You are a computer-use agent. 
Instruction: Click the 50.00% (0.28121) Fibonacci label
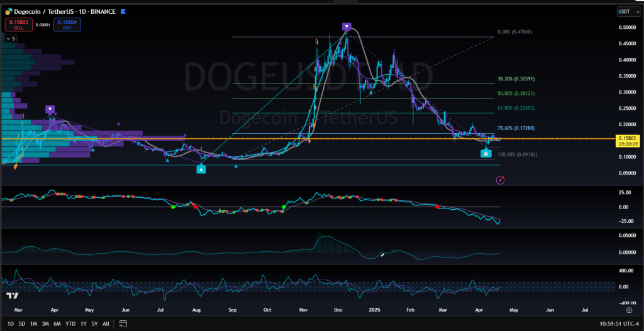coord(516,94)
